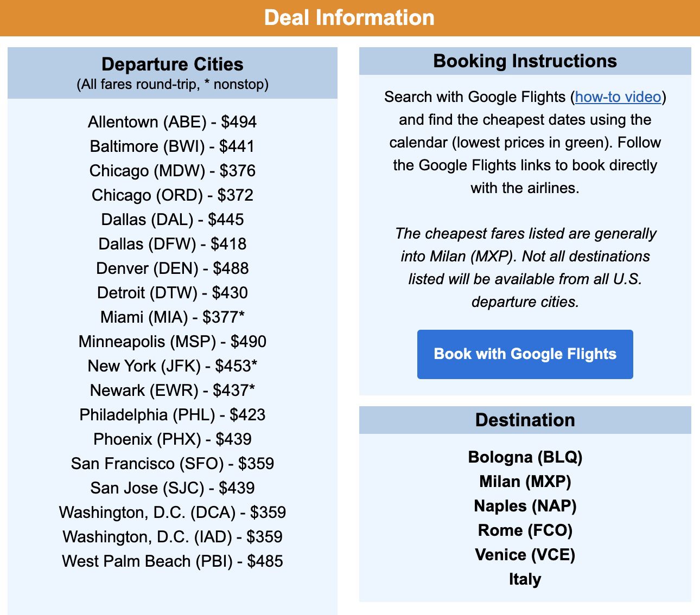Select the San Francisco (SFO) $359 fare
The image size is (700, 615).
[173, 463]
